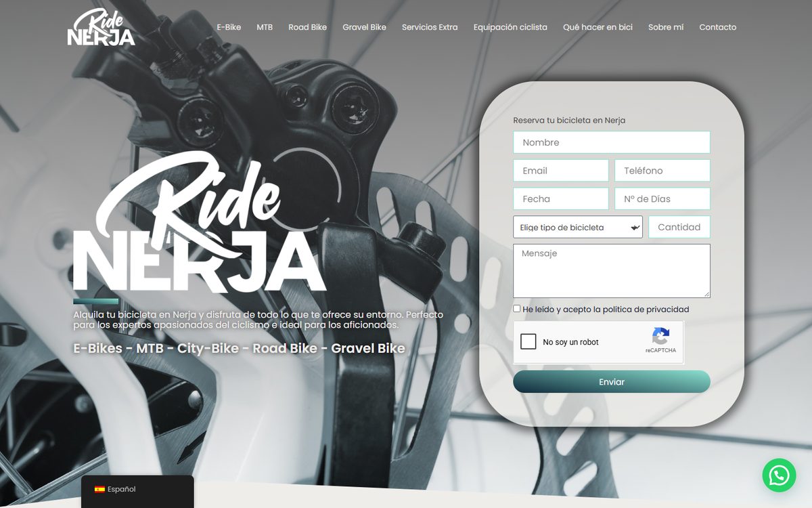
Task: Open Sobre mí page
Action: pyautogui.click(x=666, y=27)
